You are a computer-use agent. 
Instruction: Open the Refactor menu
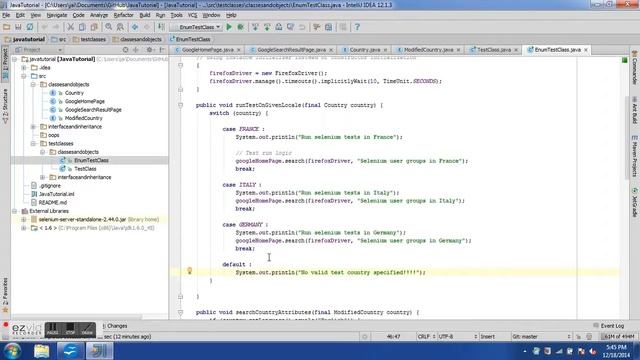tap(123, 15)
